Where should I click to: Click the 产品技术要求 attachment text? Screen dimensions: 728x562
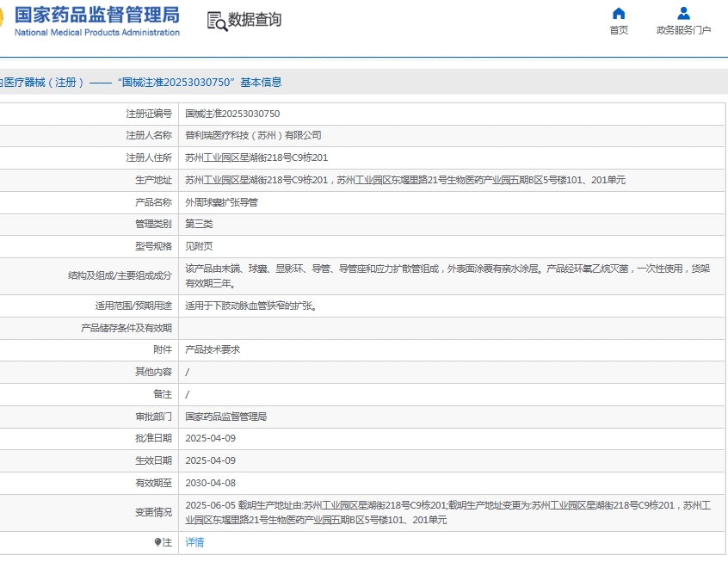click(213, 349)
